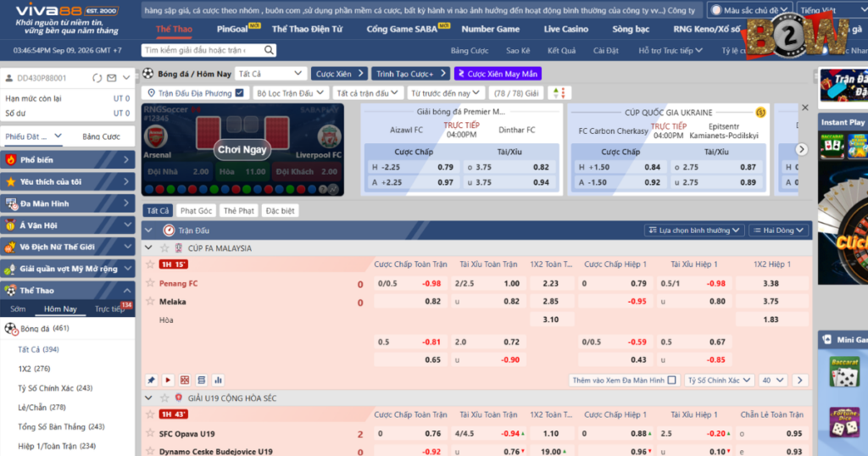
Task: Favorite the CÚP FA MALAYSIA league star
Action: [164, 248]
